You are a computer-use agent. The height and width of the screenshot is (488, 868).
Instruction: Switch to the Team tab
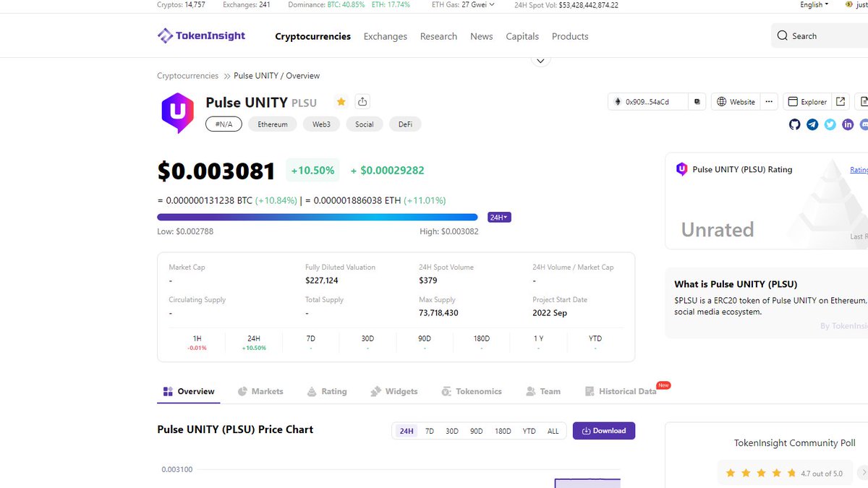(543, 391)
